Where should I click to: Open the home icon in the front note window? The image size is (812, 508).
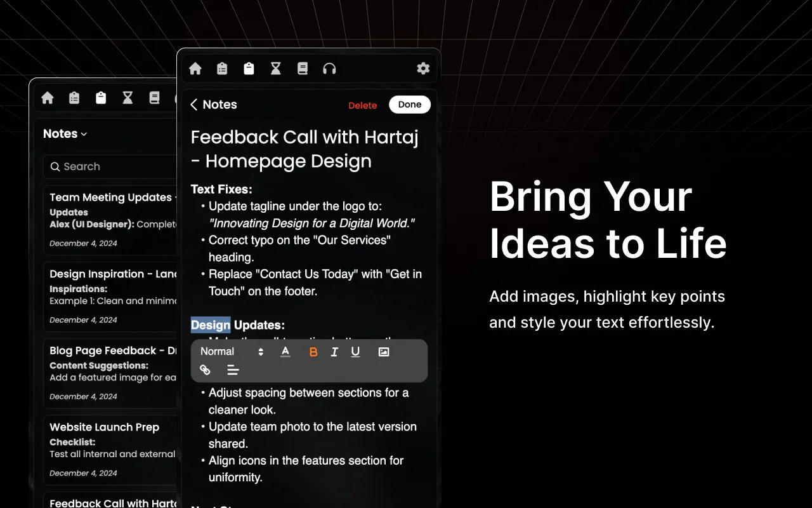pos(195,69)
